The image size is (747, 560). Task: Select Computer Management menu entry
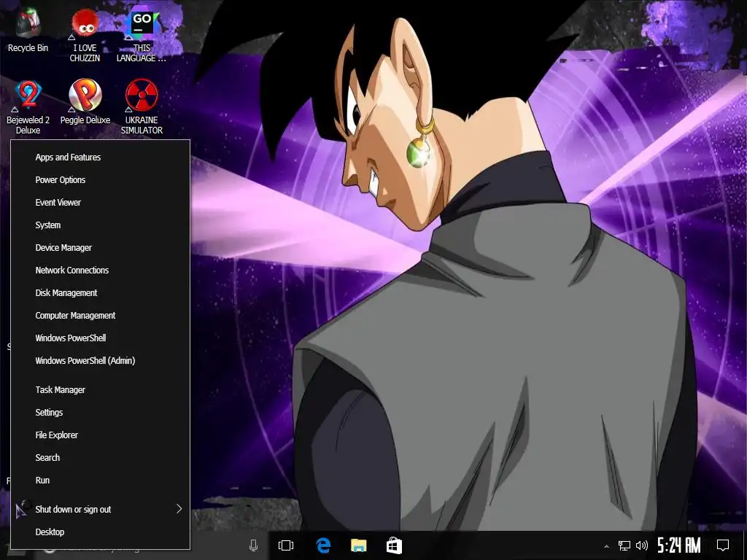[101, 316]
